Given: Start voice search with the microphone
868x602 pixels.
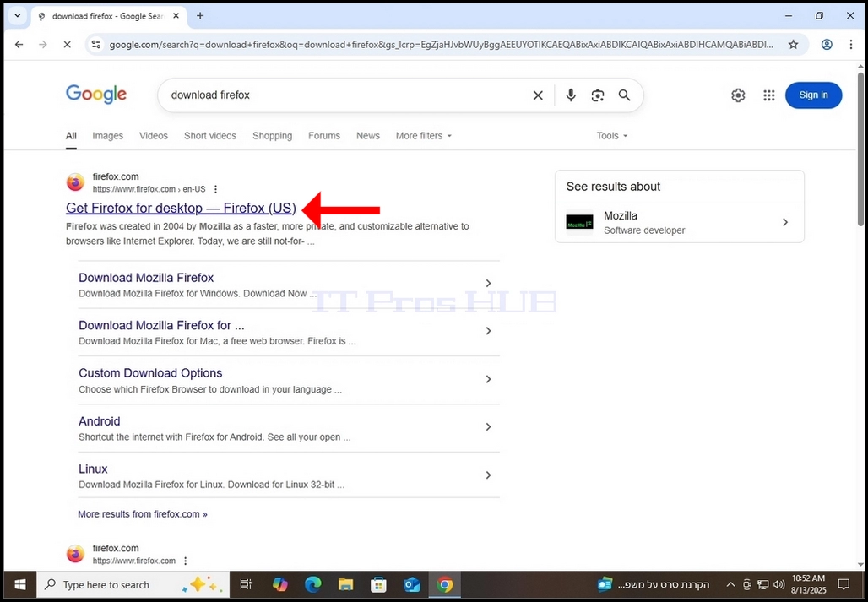Looking at the screenshot, I should click(x=571, y=95).
